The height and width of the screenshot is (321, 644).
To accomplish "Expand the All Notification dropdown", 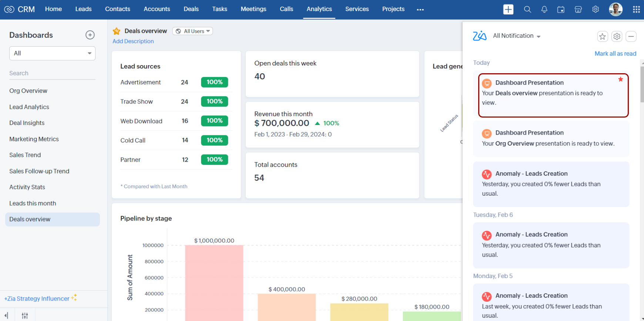I will pyautogui.click(x=517, y=36).
